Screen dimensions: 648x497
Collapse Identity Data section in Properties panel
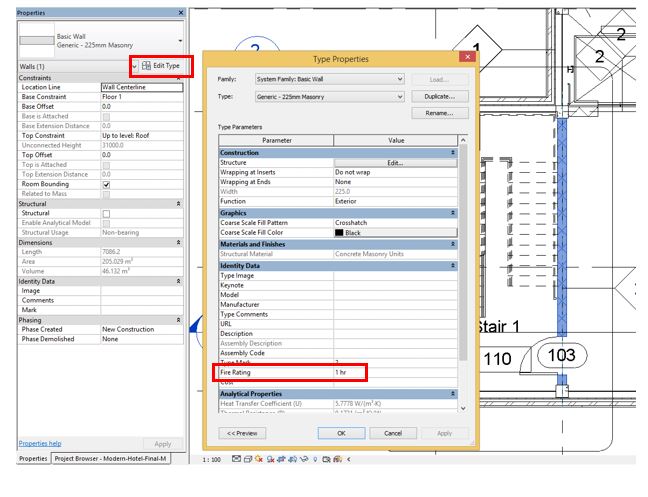179,281
